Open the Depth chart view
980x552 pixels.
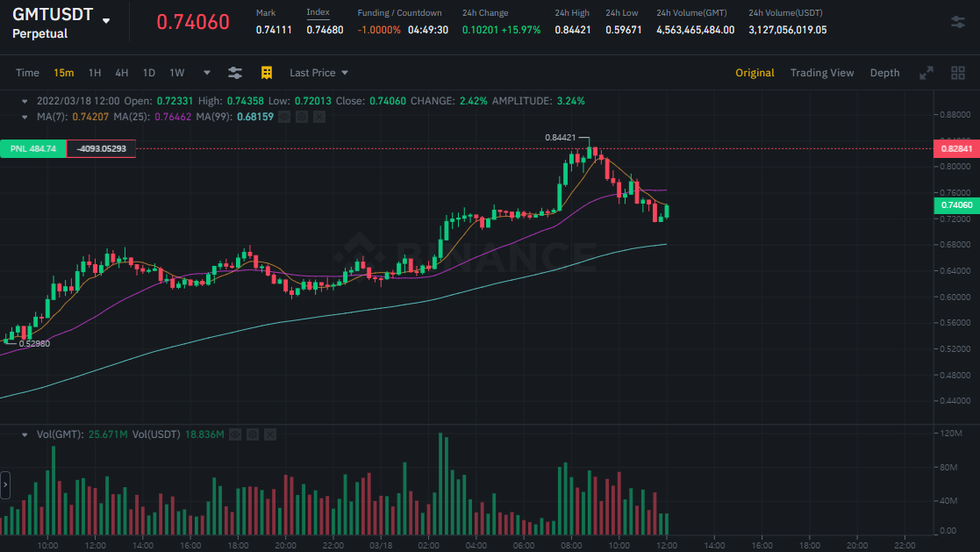pyautogui.click(x=885, y=73)
